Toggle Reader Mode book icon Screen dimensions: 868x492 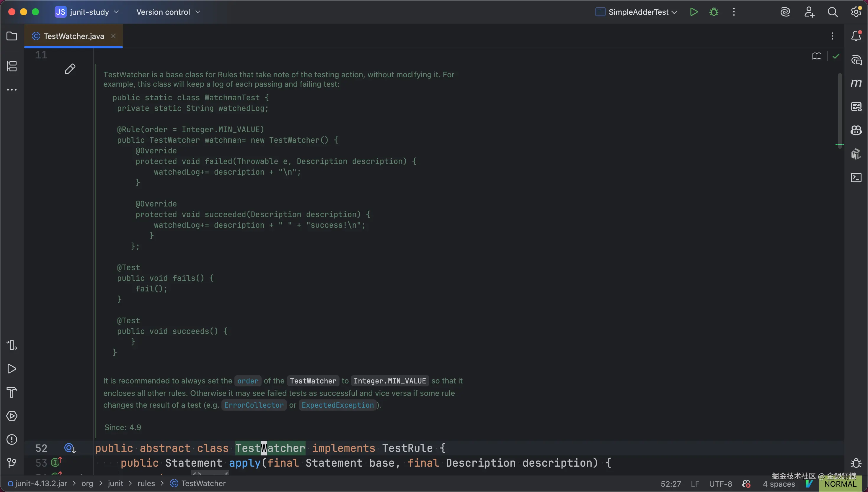pos(817,56)
